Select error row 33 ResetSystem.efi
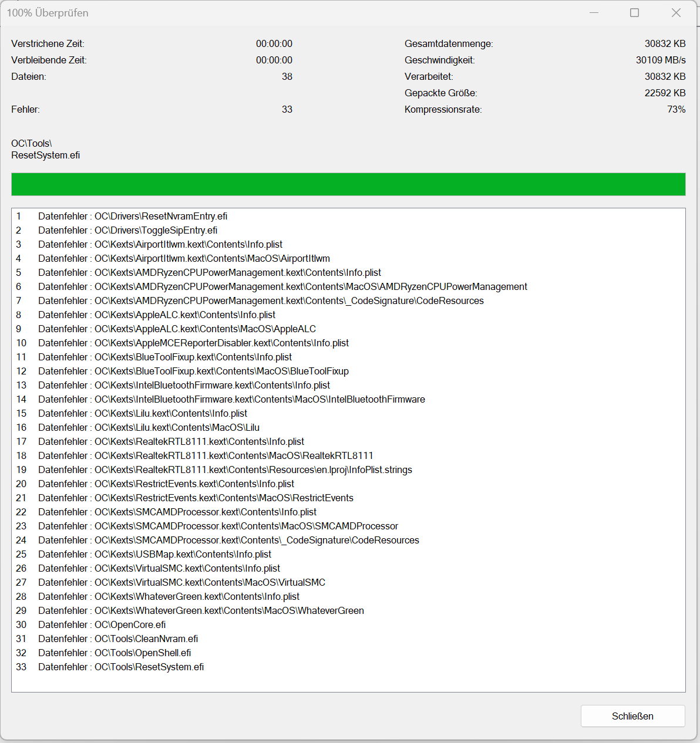Image resolution: width=700 pixels, height=743 pixels. (348, 667)
